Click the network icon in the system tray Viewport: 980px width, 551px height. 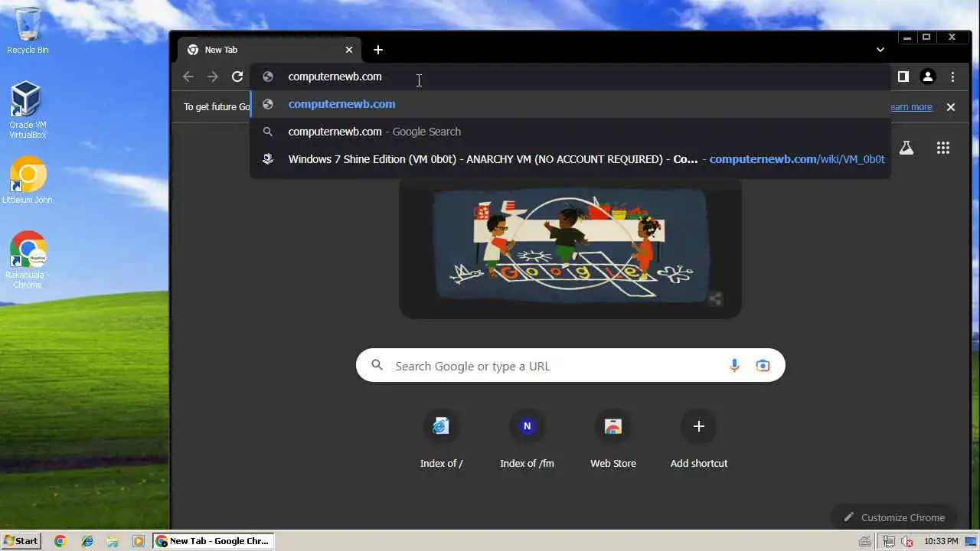889,541
